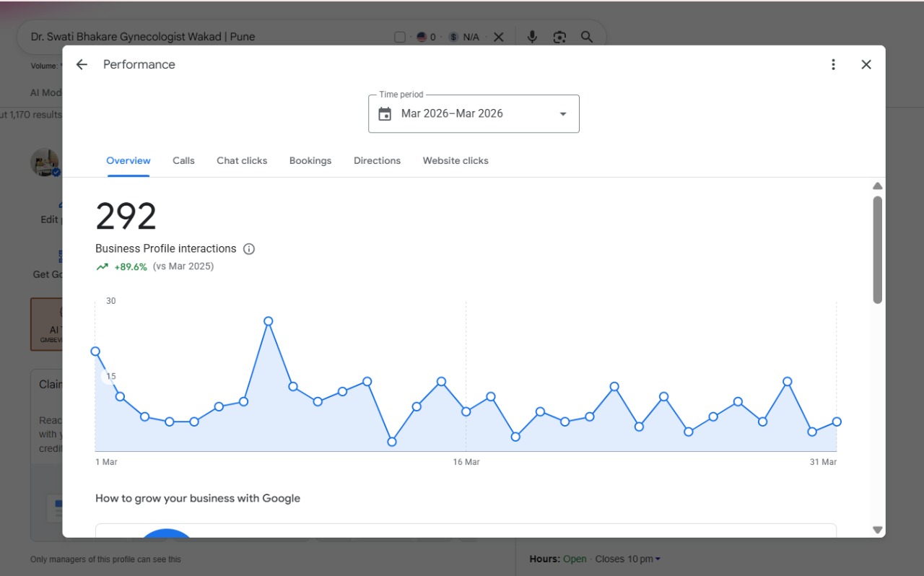The width and height of the screenshot is (924, 576).
Task: Clear the search box with the X
Action: [498, 37]
